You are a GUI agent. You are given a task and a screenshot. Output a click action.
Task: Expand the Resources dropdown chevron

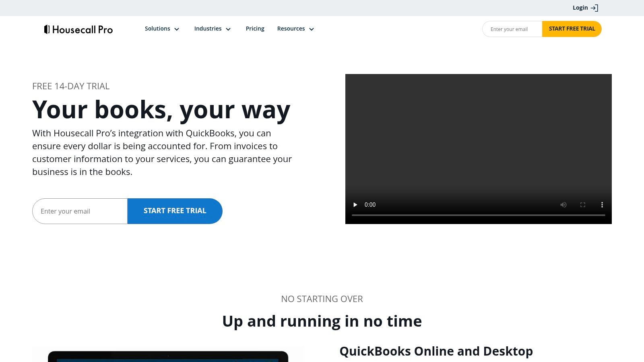click(x=312, y=29)
